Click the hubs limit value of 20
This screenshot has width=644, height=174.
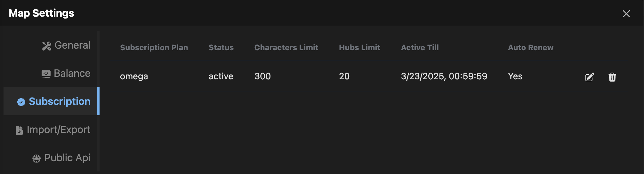pos(344,76)
